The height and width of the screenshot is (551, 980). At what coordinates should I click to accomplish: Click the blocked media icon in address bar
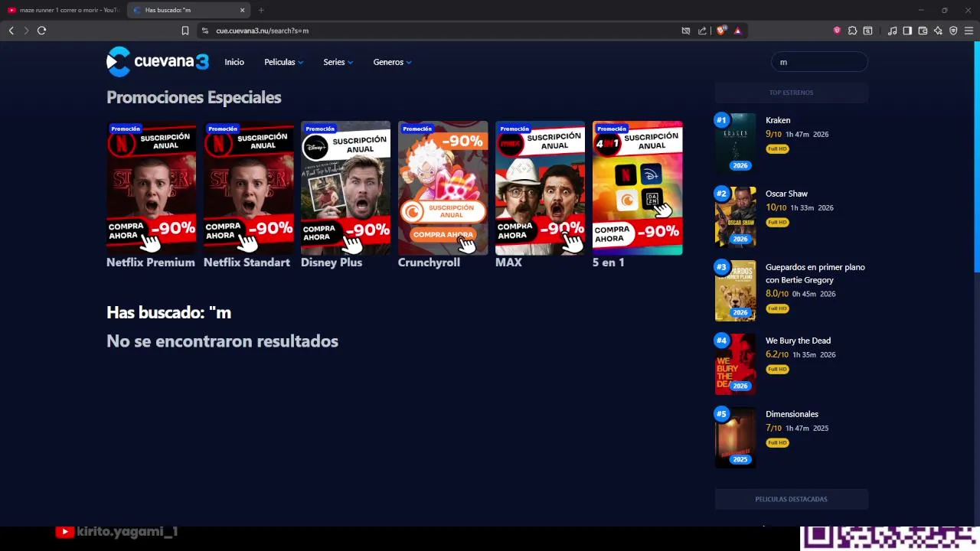685,31
